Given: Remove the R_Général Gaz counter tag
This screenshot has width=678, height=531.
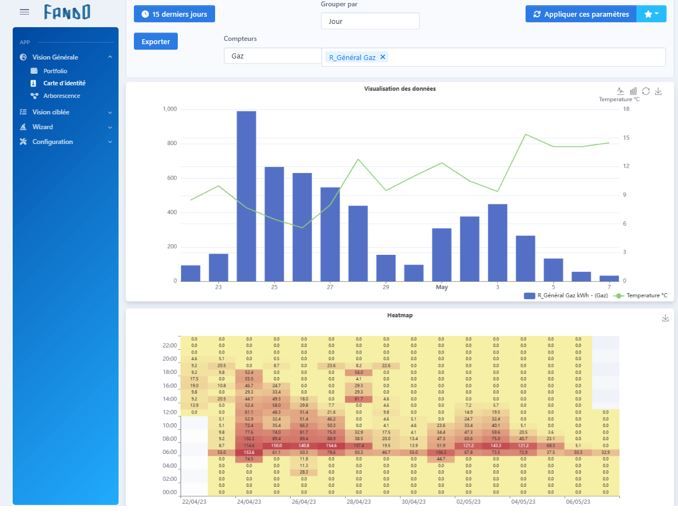Looking at the screenshot, I should (383, 57).
